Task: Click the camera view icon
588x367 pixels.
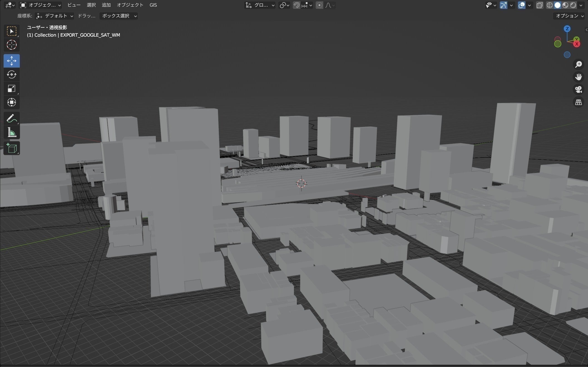Action: (579, 89)
